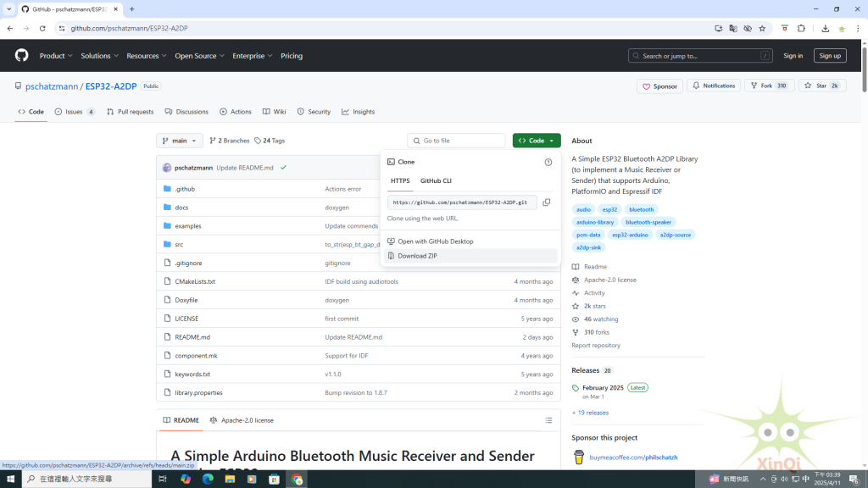The width and height of the screenshot is (868, 488).
Task: Go to the Actions tab
Action: coord(236,112)
